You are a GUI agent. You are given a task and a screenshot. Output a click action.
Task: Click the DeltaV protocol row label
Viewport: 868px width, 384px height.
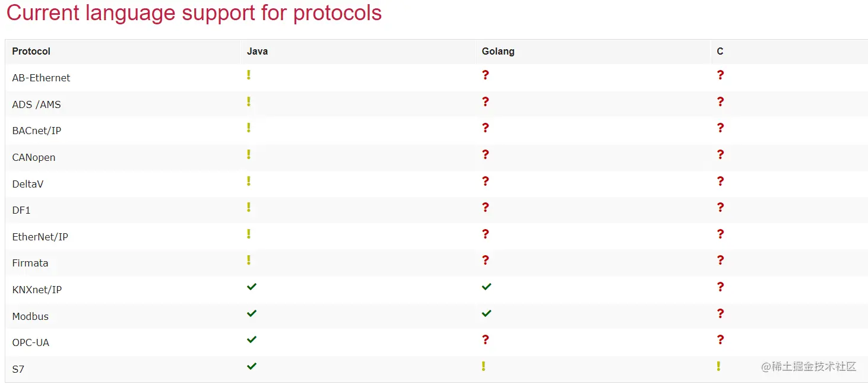[x=28, y=184]
